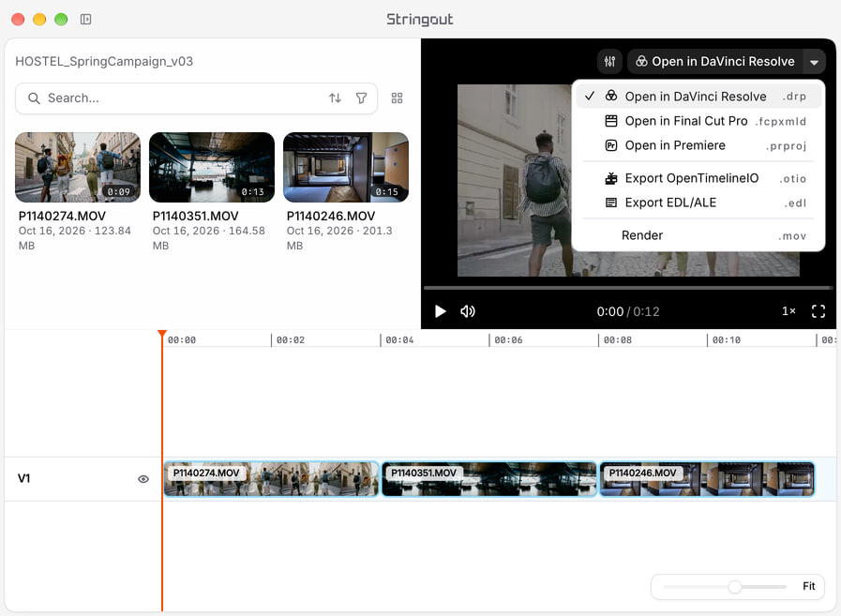The width and height of the screenshot is (841, 616).
Task: Toggle V1 track visibility
Action: (x=143, y=479)
